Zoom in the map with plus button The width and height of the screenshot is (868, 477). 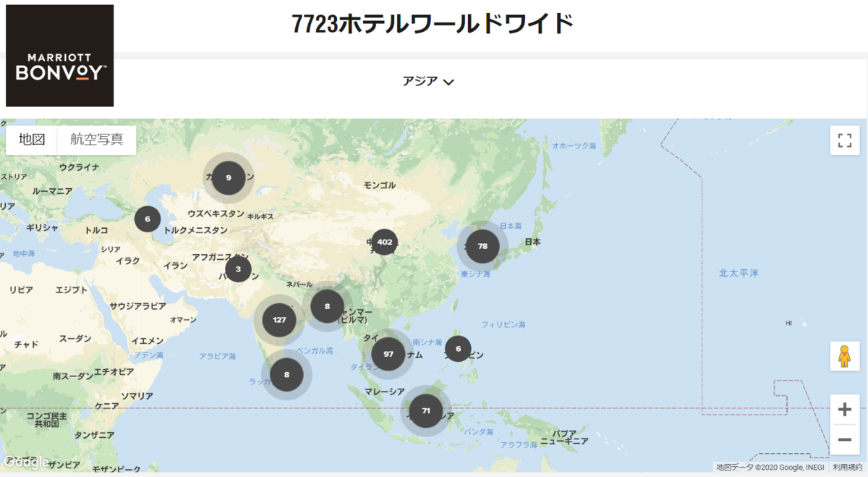point(844,410)
